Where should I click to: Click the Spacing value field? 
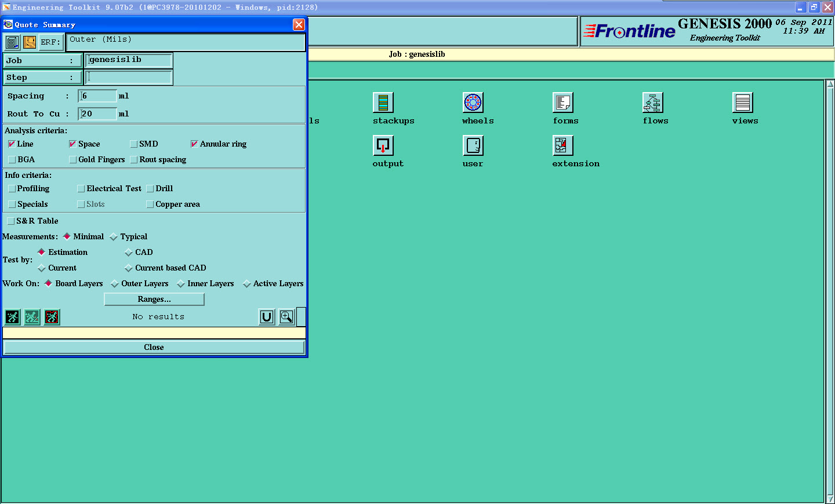click(97, 96)
